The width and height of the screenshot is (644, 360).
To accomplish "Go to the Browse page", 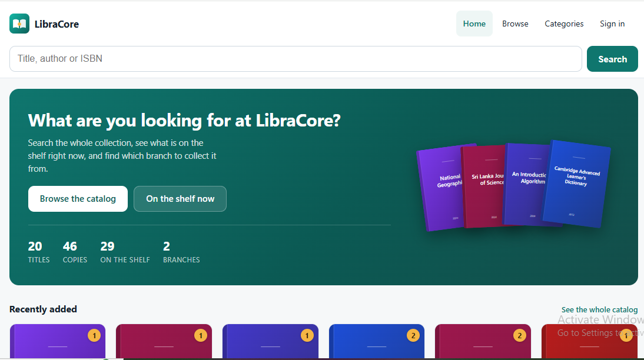I will pyautogui.click(x=515, y=24).
